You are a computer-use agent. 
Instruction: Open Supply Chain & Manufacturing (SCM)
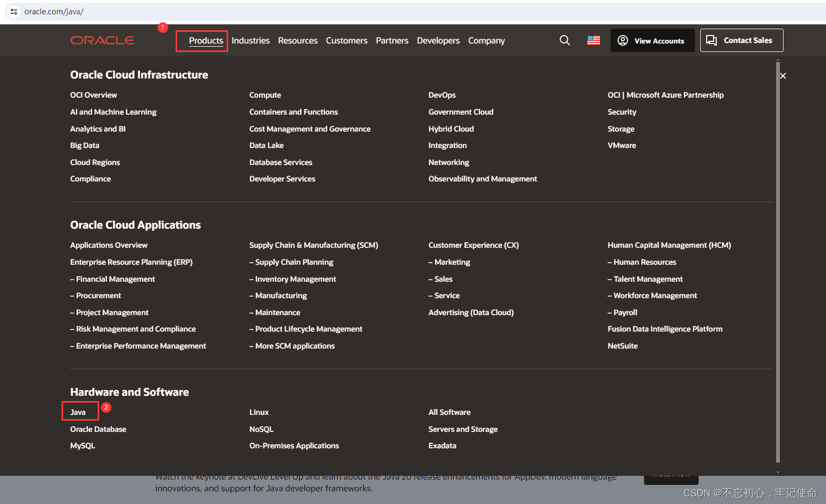(x=314, y=245)
